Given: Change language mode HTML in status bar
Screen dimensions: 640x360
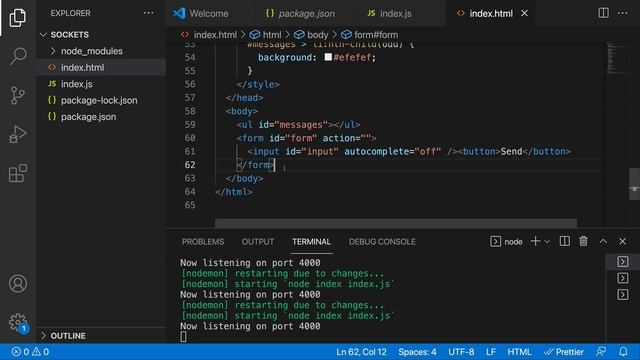Looking at the screenshot, I should click(x=519, y=352).
